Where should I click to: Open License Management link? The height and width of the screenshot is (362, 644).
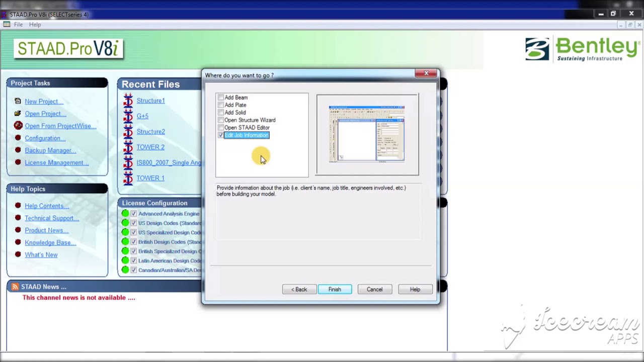[x=57, y=163]
